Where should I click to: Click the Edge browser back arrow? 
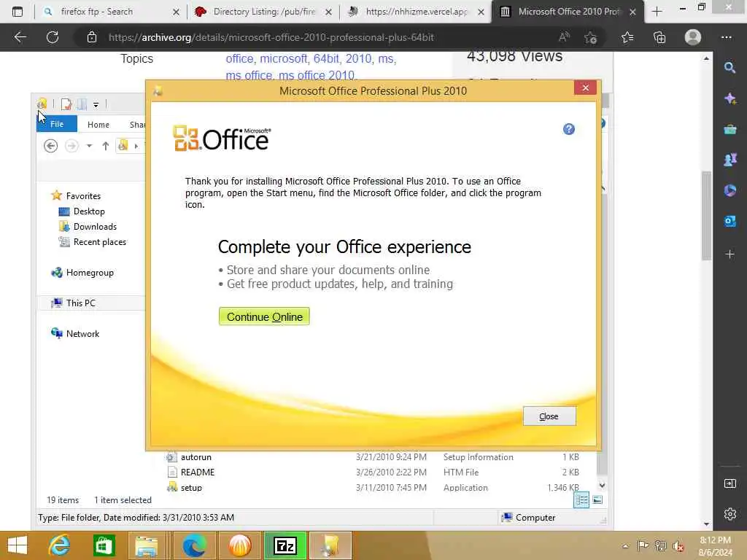point(20,37)
